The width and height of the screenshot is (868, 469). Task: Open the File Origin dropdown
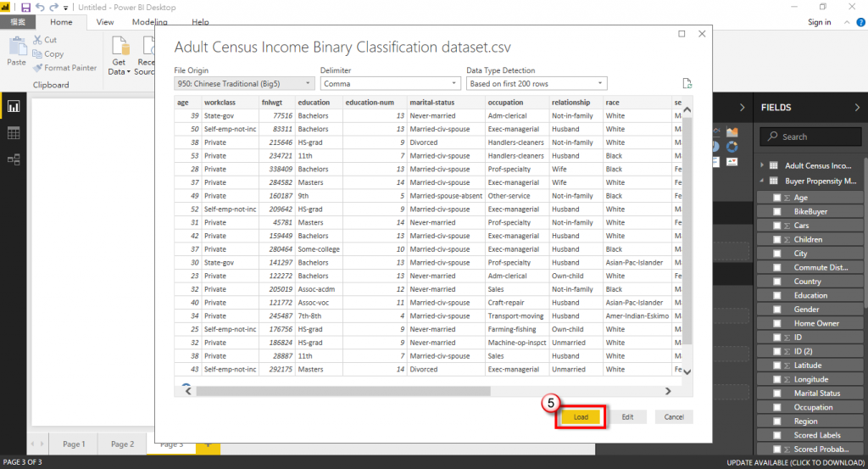coord(244,84)
